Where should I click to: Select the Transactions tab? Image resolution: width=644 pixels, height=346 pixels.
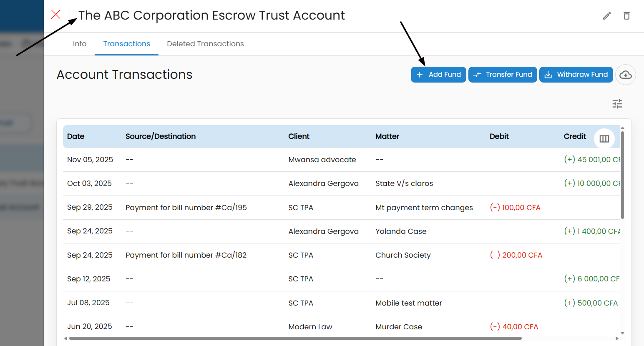coord(126,44)
